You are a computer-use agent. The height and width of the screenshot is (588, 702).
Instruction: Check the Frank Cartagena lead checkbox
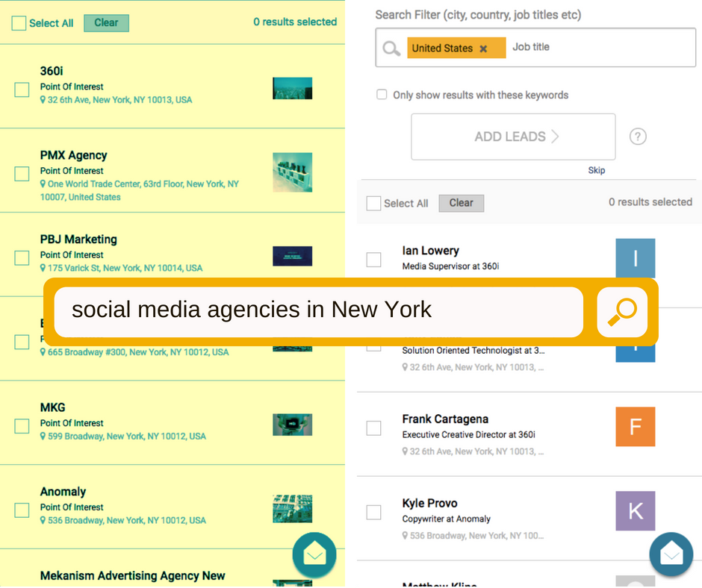373,428
